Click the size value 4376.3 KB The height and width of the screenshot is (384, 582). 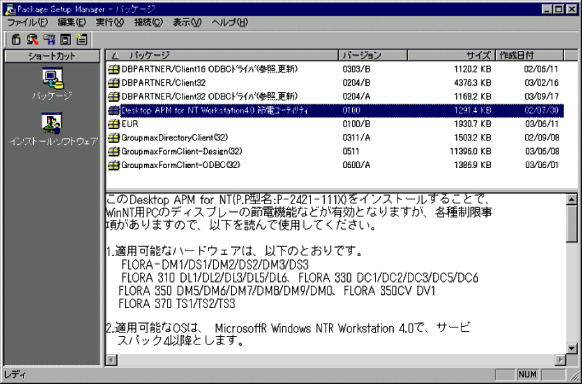point(473,83)
